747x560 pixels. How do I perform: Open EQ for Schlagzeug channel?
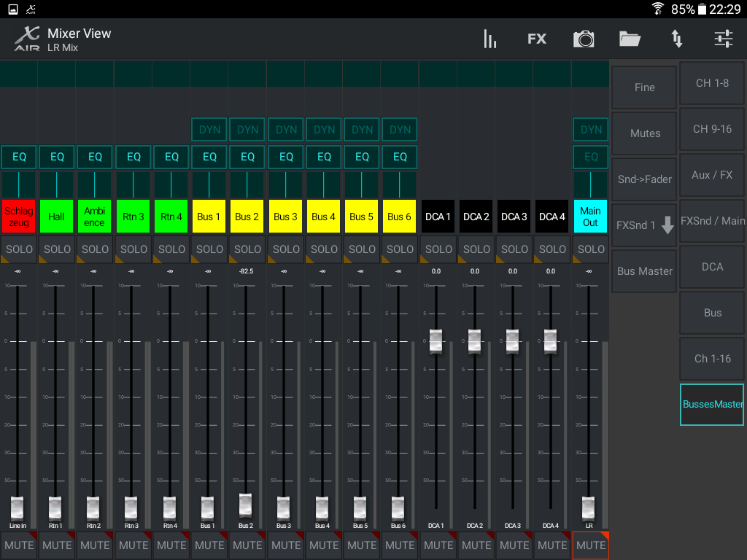[19, 157]
